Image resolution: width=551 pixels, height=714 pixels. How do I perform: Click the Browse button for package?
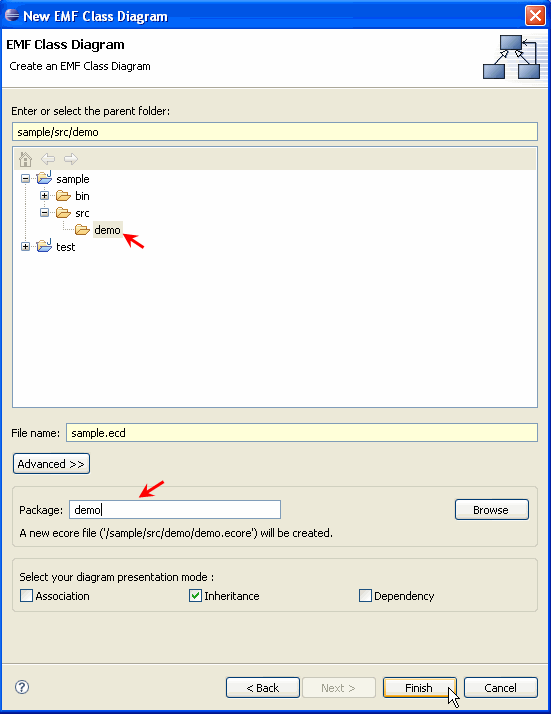click(492, 510)
